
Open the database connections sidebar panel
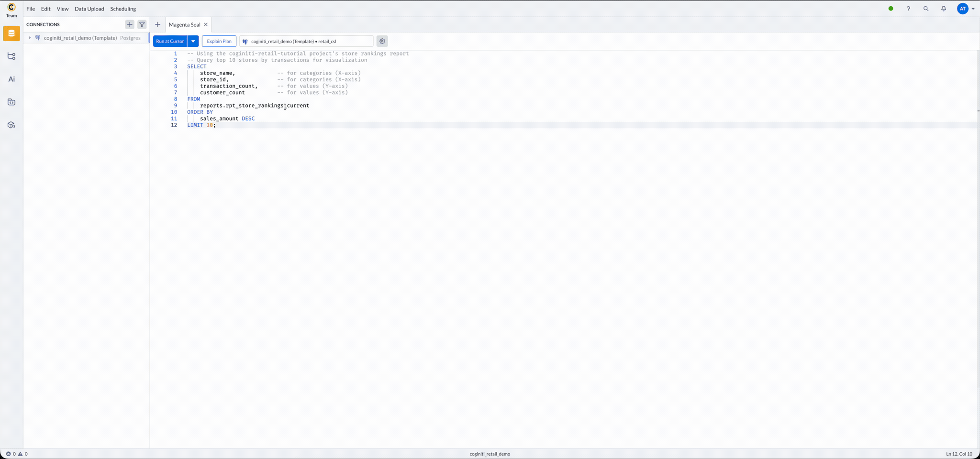point(11,33)
